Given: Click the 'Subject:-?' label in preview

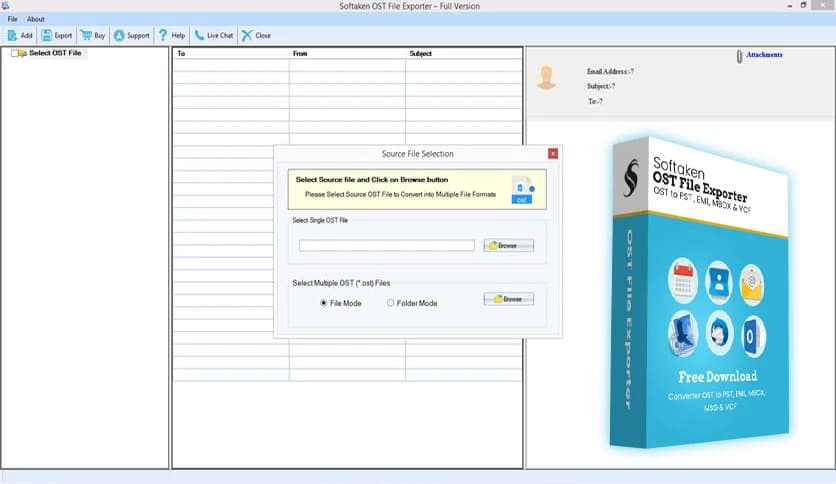Looking at the screenshot, I should [x=601, y=86].
